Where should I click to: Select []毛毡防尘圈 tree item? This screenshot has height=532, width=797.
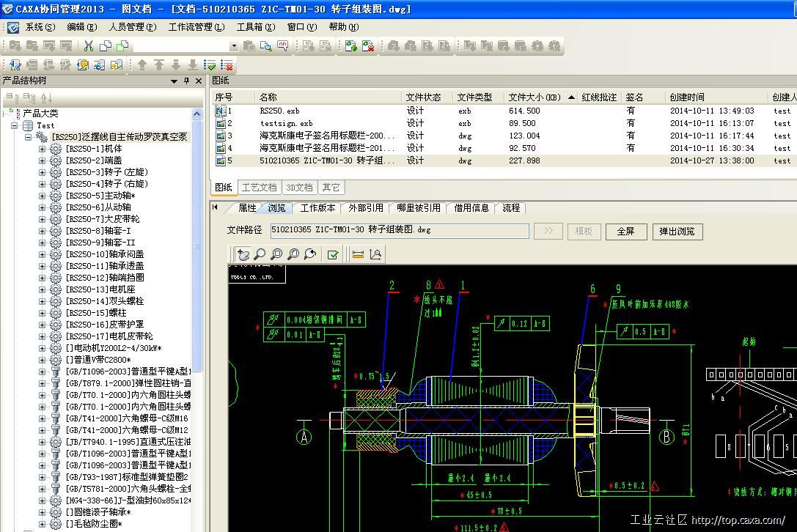94,524
